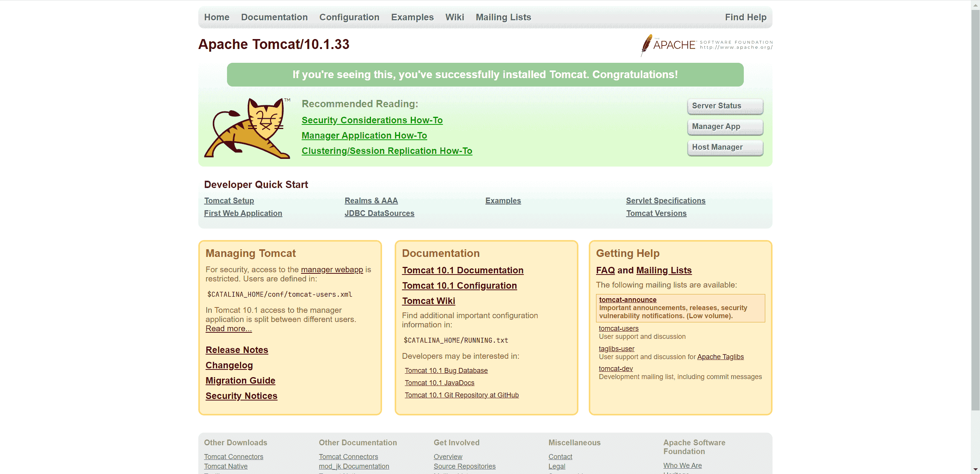The height and width of the screenshot is (474, 980).
Task: Open Tomcat 10.1 Configuration link
Action: tap(459, 286)
